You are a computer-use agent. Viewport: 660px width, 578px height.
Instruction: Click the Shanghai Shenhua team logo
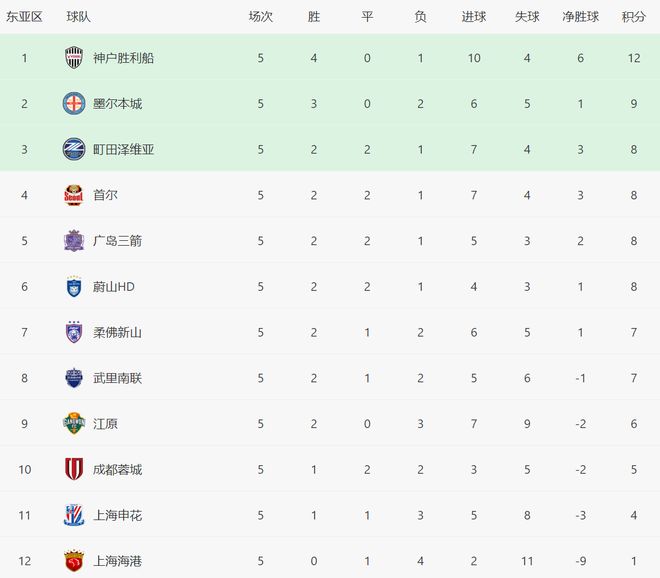[x=75, y=515]
